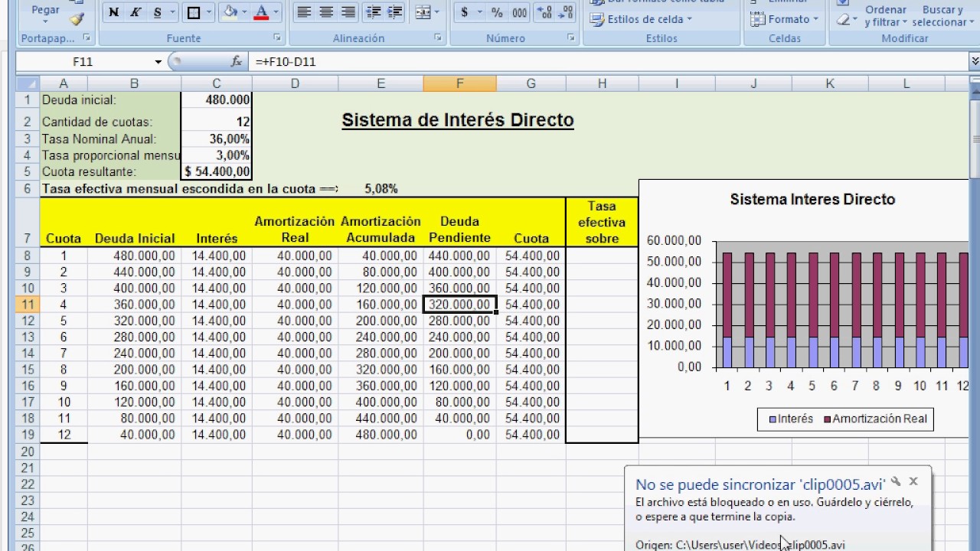
Task: Open underline style dropdown arrow
Action: coord(172,12)
